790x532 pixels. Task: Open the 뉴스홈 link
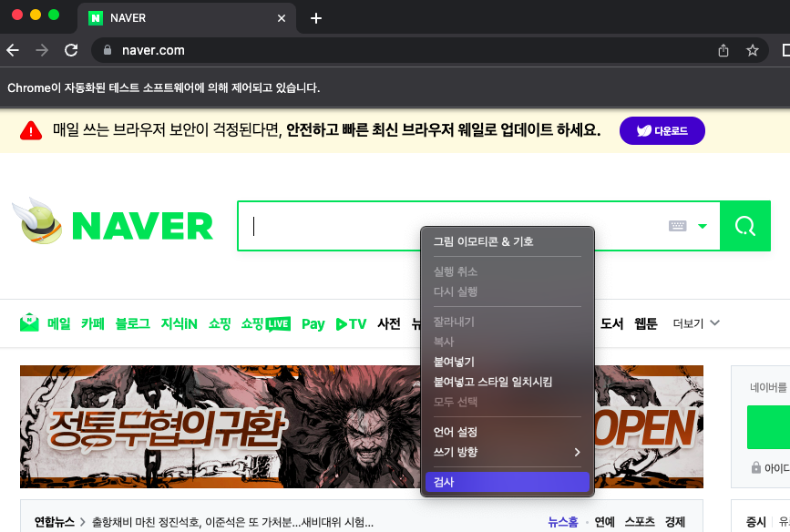(563, 522)
